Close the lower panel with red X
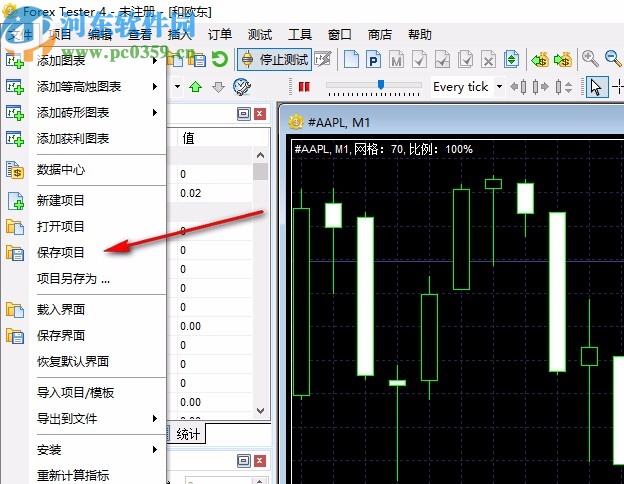This screenshot has height=484, width=624. [260, 461]
